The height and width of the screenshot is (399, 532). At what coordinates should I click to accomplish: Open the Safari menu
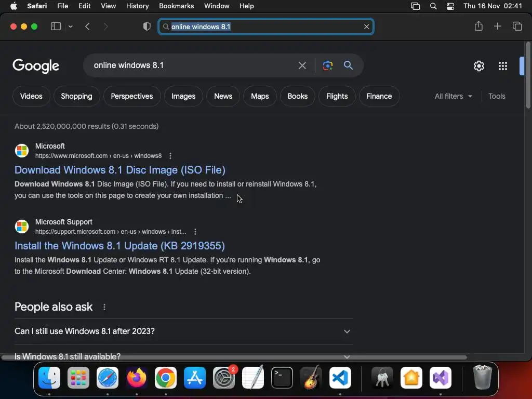point(37,6)
